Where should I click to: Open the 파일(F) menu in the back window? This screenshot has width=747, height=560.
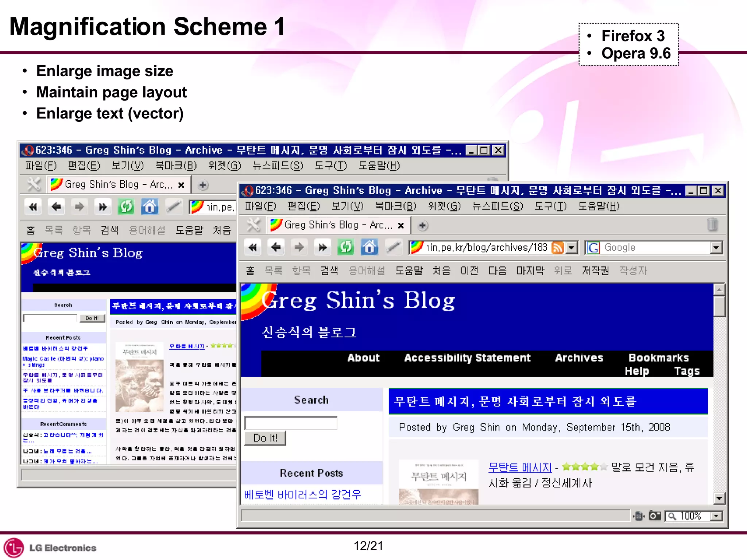[41, 166]
